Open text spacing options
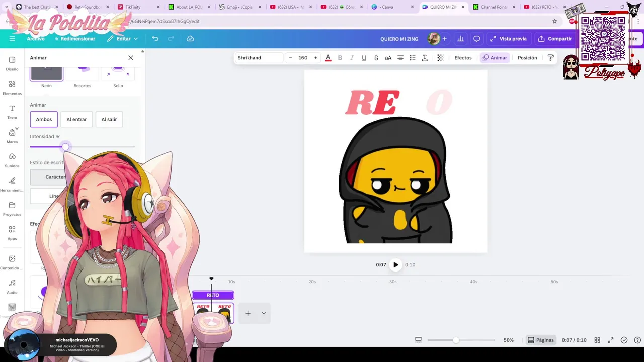 [425, 58]
